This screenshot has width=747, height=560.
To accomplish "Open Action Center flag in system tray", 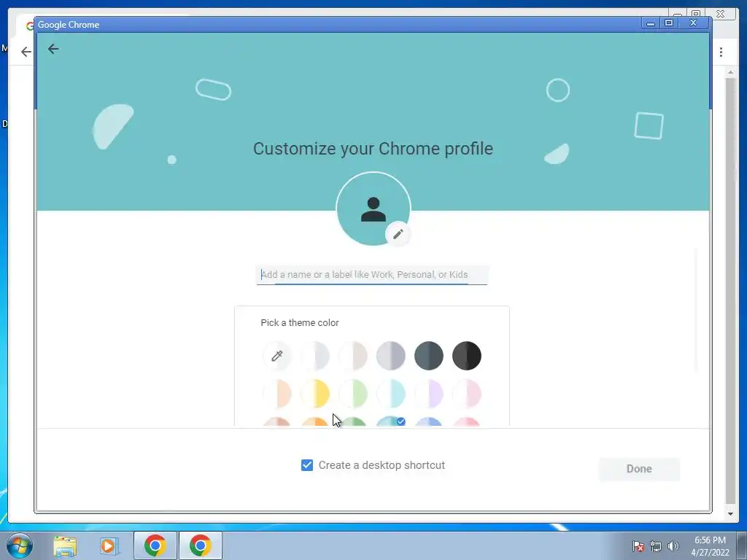I will pos(638,546).
